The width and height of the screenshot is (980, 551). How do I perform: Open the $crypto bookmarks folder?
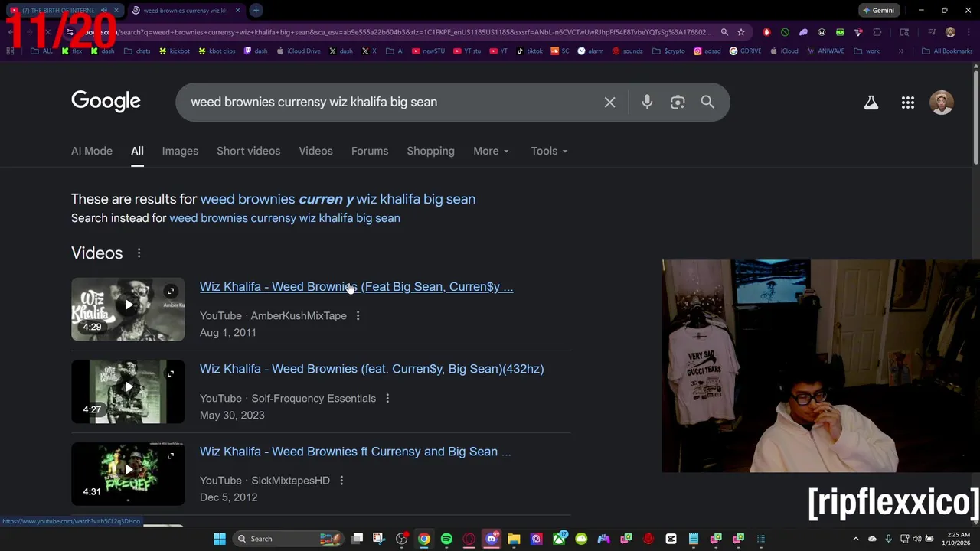(669, 51)
